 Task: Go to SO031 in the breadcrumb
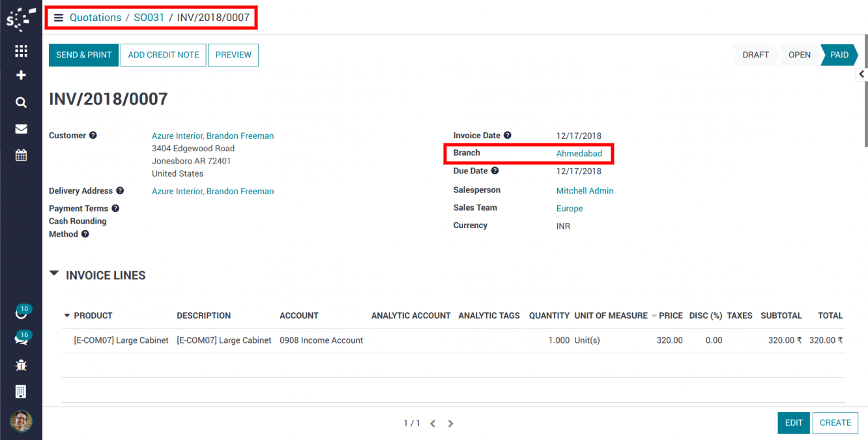coord(149,18)
